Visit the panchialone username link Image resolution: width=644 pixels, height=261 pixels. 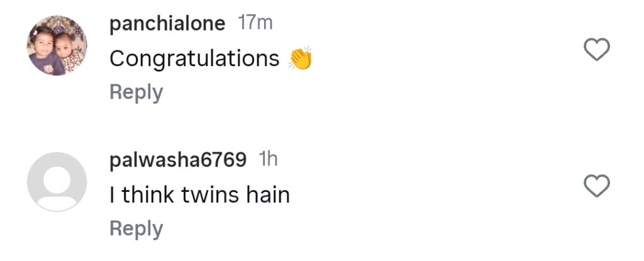tap(167, 24)
